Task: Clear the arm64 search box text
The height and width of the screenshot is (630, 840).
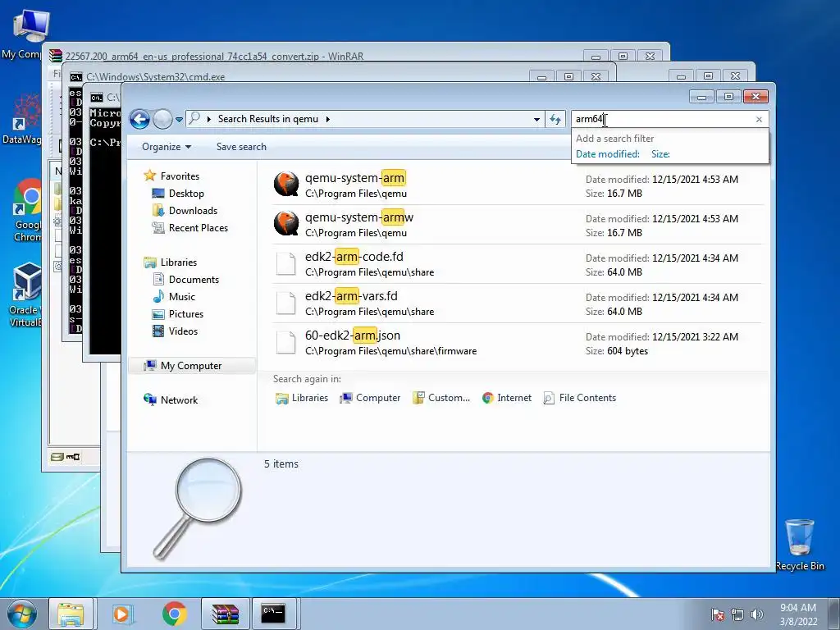Action: [759, 120]
